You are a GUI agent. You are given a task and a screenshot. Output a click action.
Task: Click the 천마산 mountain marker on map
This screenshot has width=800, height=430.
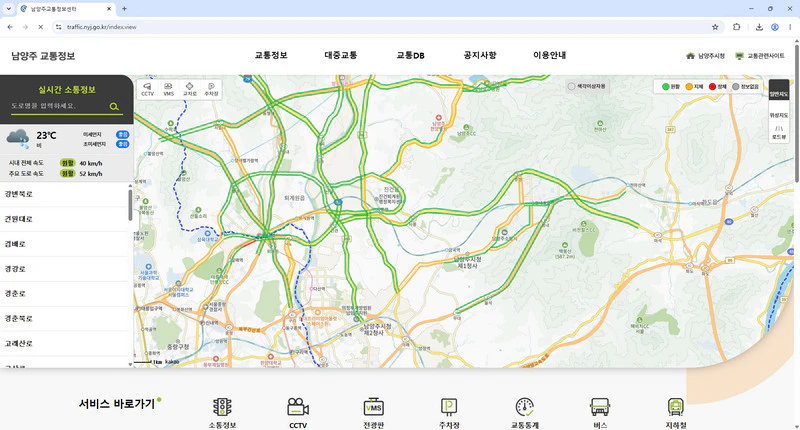pyautogui.click(x=600, y=123)
